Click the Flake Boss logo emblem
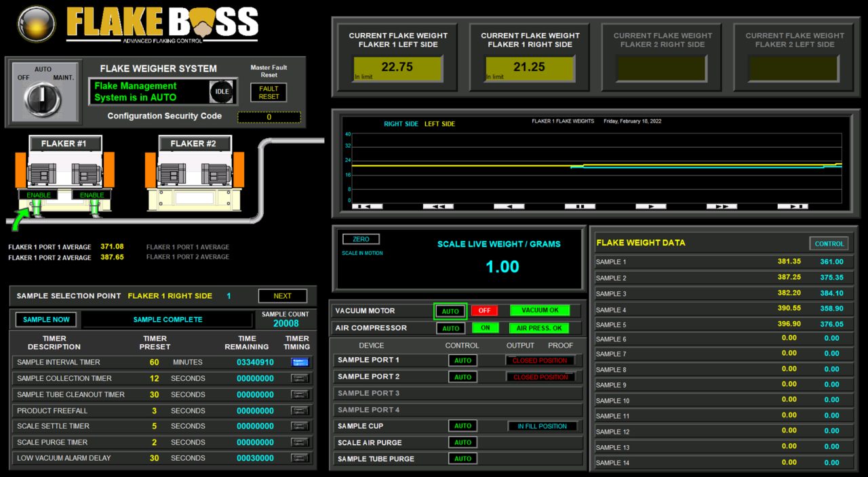The image size is (868, 477). [35, 24]
